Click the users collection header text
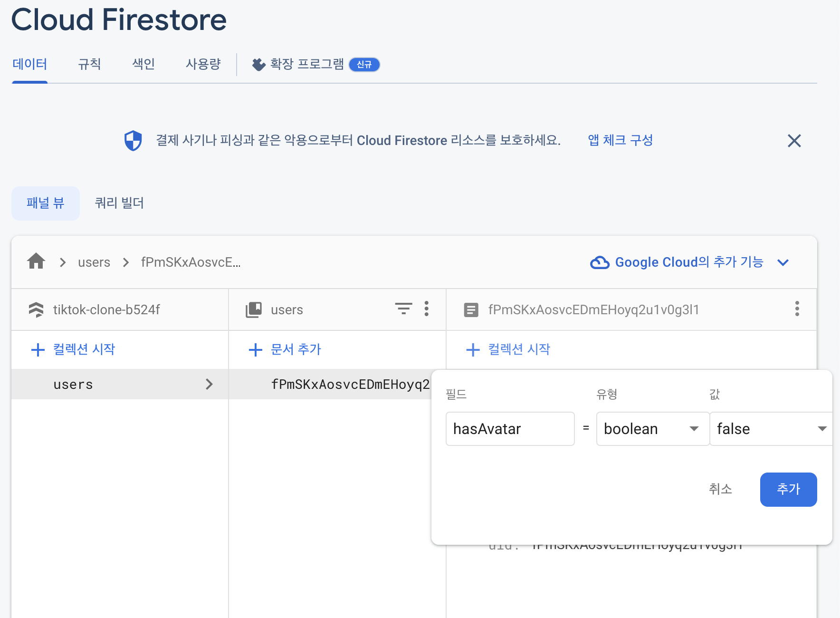 pyautogui.click(x=287, y=310)
